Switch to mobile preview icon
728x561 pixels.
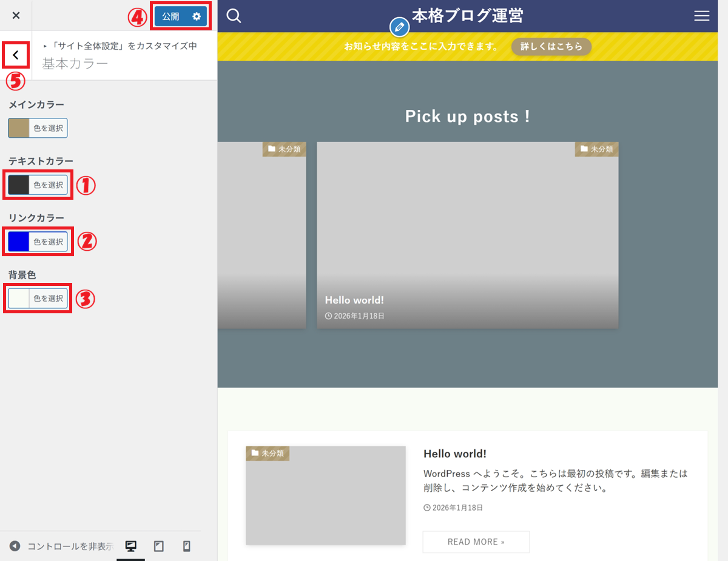pyautogui.click(x=187, y=546)
